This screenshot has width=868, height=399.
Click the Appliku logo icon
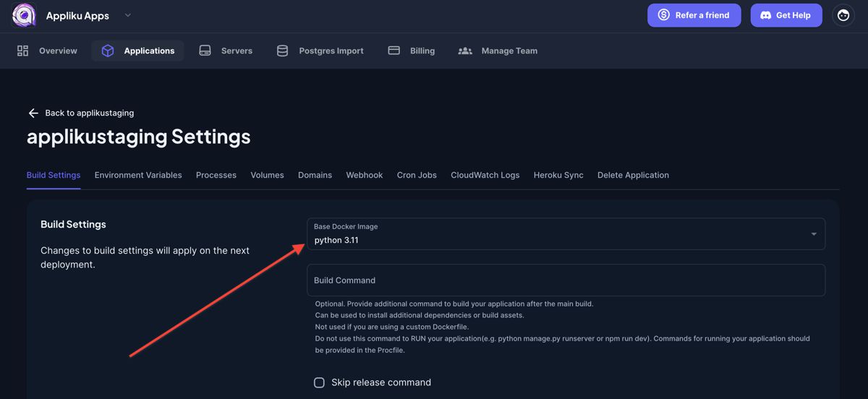(x=24, y=15)
